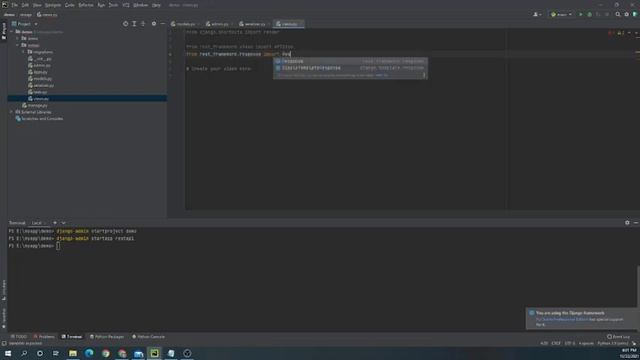This screenshot has width=640, height=360.
Task: Choose Response completion suggestion
Action: [350, 61]
